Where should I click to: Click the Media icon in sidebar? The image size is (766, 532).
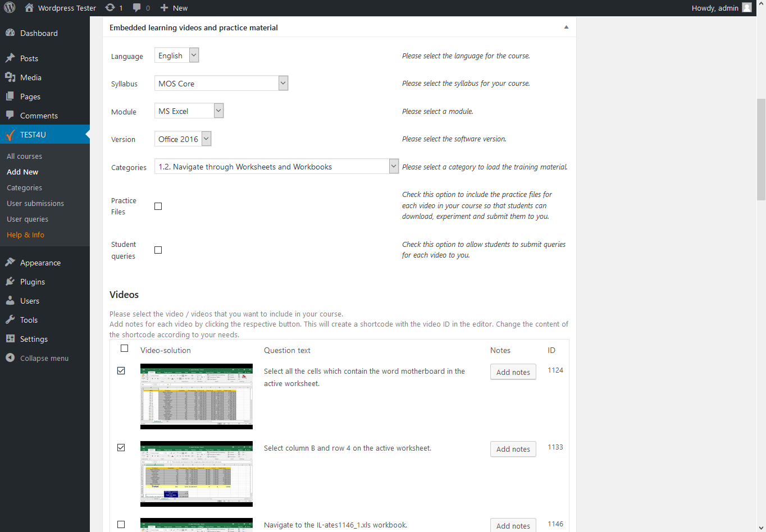pyautogui.click(x=10, y=77)
